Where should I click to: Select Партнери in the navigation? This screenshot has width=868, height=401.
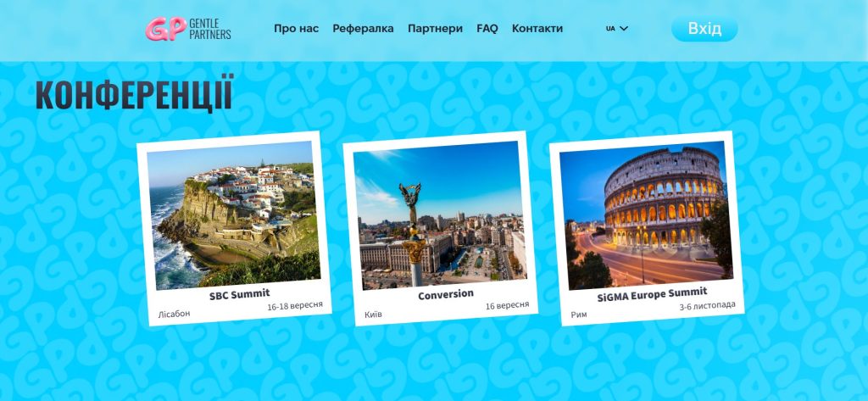[435, 28]
